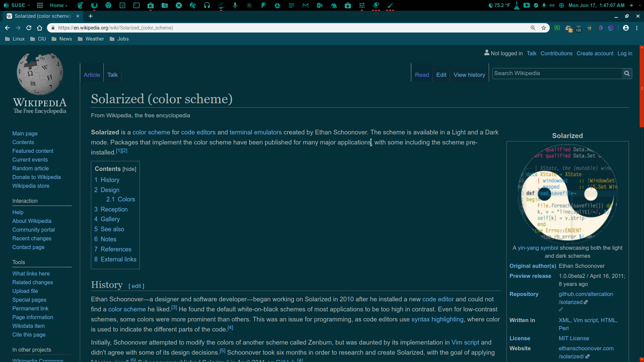Select the Read tab
This screenshot has height=362, width=644.
tap(422, 75)
